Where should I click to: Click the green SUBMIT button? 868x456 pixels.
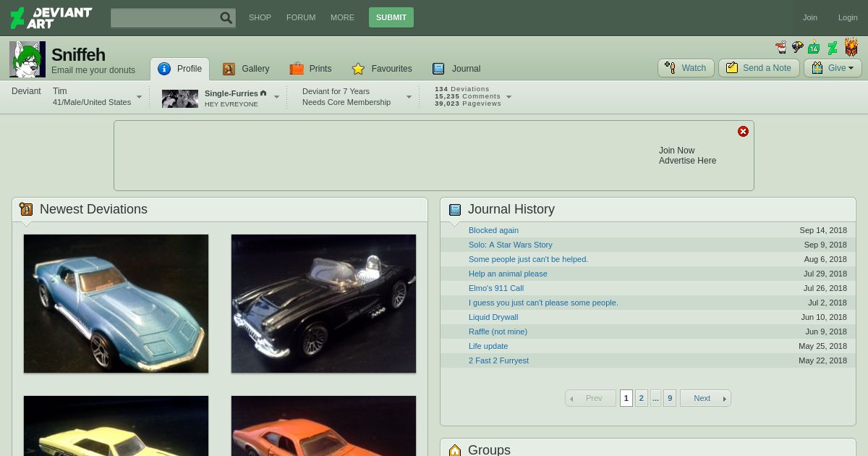391,17
